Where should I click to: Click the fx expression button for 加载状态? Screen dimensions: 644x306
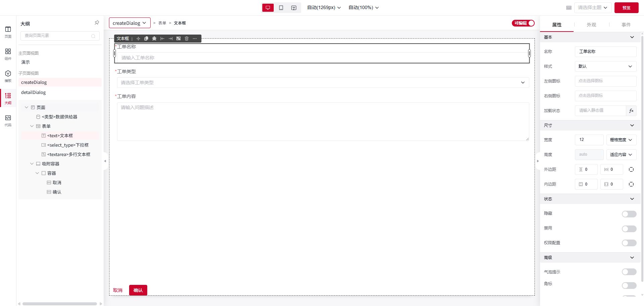pyautogui.click(x=631, y=111)
